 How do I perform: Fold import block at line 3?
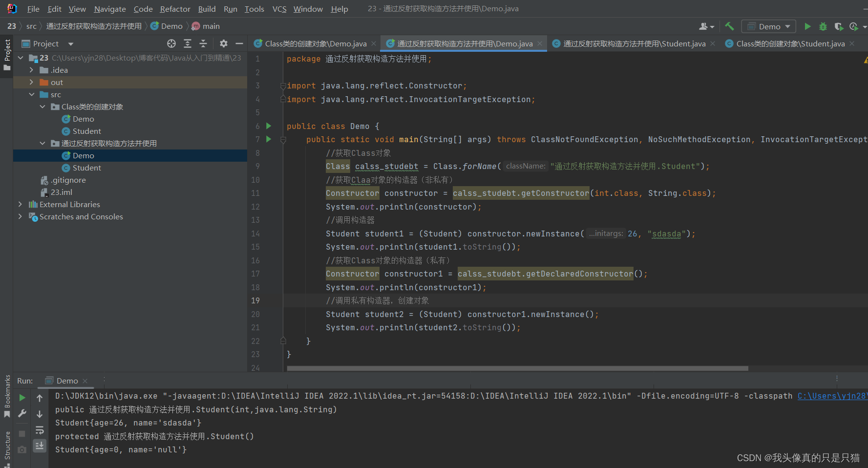click(283, 86)
